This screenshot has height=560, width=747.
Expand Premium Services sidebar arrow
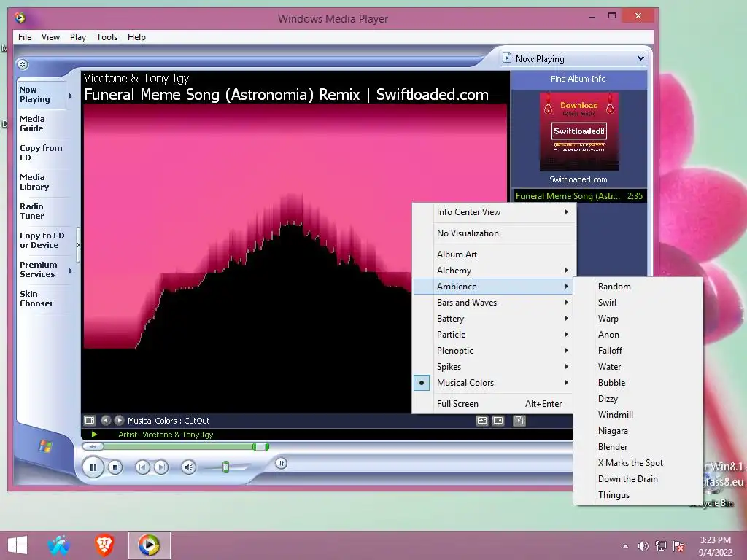[71, 271]
